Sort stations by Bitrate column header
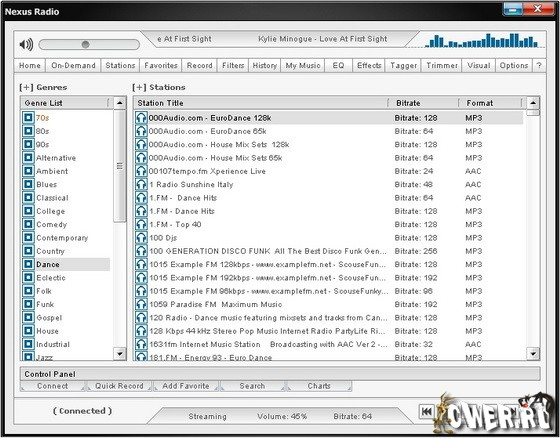 coord(408,103)
